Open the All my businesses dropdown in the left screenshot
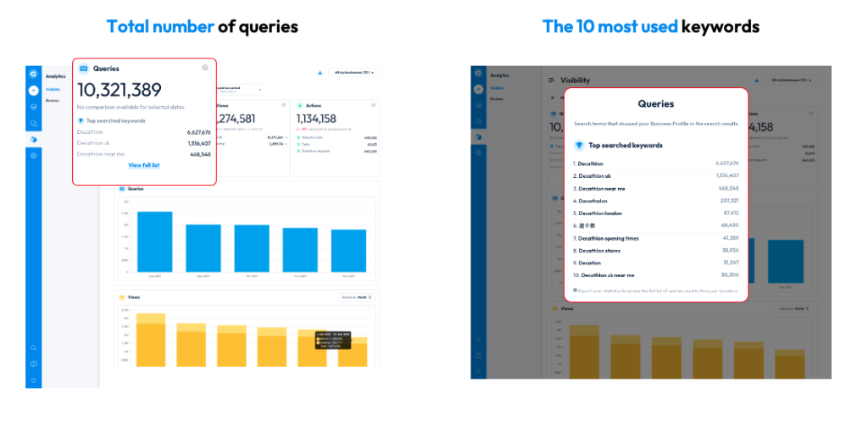Image resolution: width=868 pixels, height=427 pixels. [353, 73]
